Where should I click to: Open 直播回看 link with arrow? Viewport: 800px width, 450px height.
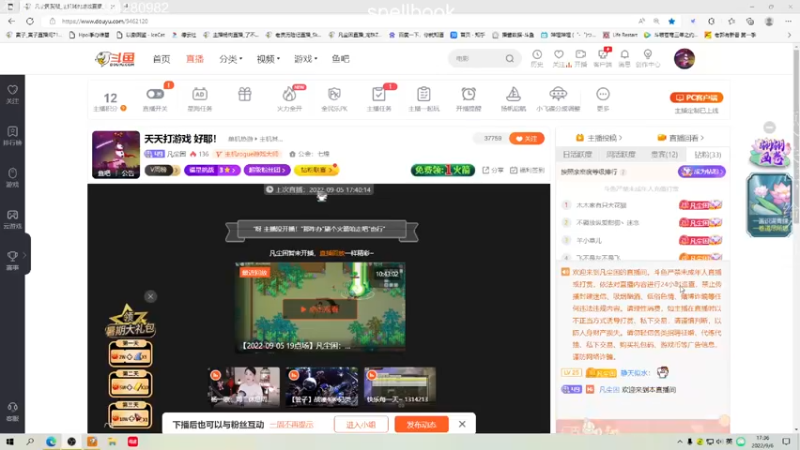pos(681,138)
